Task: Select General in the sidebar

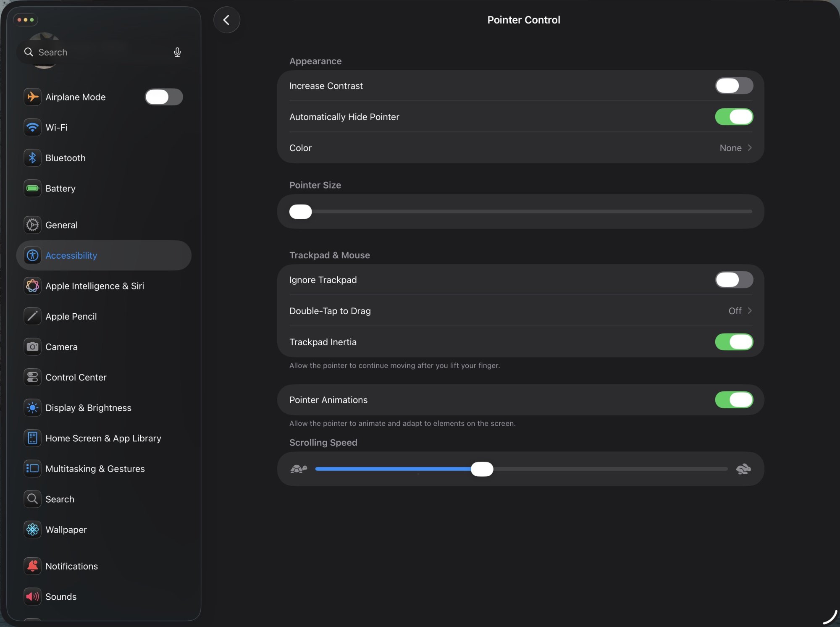Action: [x=61, y=225]
